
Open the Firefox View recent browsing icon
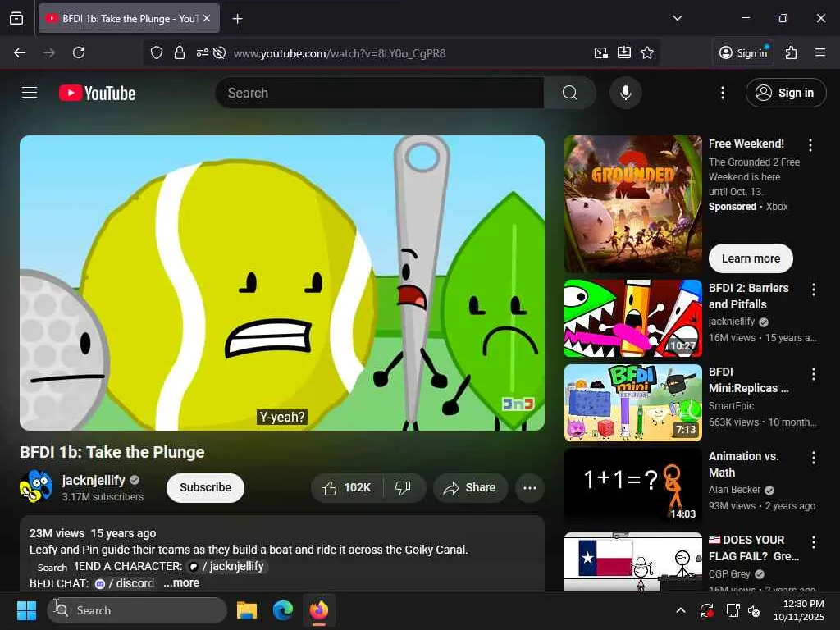pos(16,18)
